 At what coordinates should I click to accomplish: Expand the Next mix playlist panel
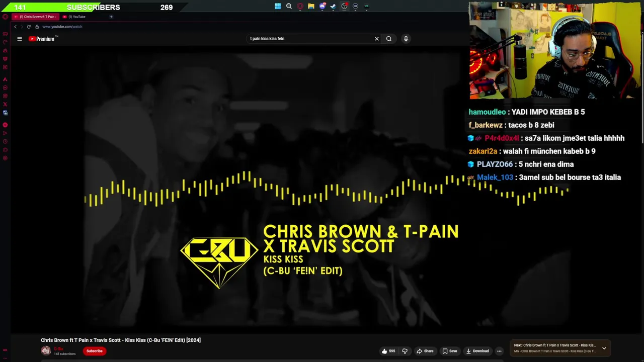[x=604, y=348]
